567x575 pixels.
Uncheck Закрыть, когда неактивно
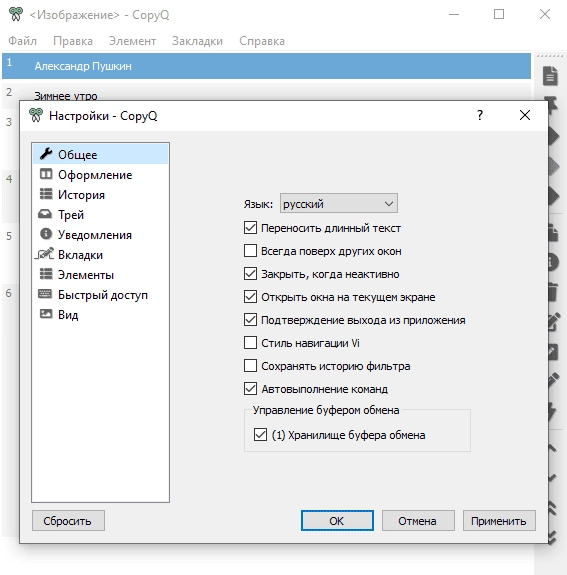pyautogui.click(x=250, y=274)
